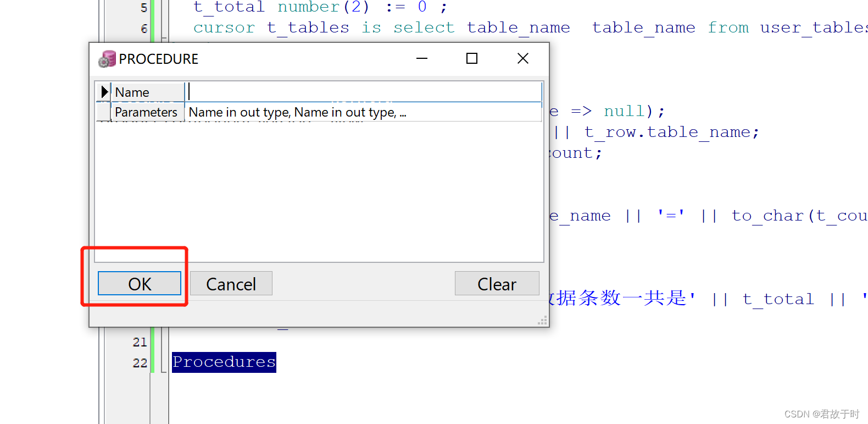Select the Parameters row label
The width and height of the screenshot is (868, 424).
coord(148,112)
